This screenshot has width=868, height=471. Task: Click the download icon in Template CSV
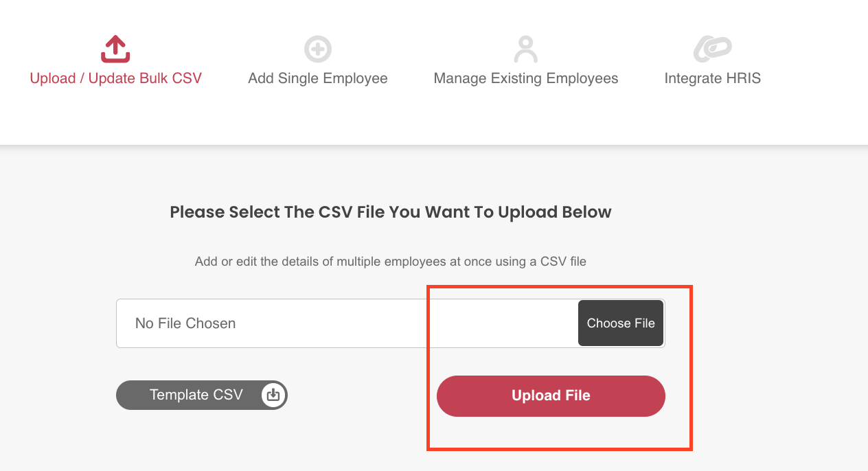273,395
